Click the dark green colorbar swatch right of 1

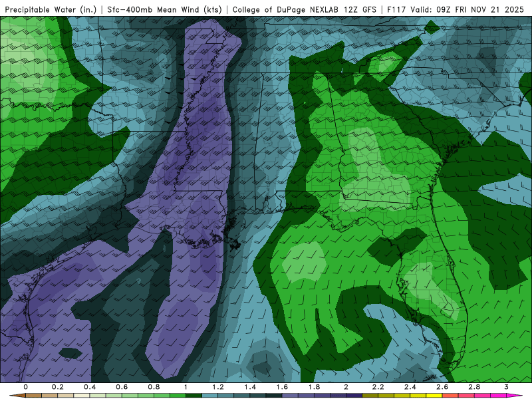(194, 396)
